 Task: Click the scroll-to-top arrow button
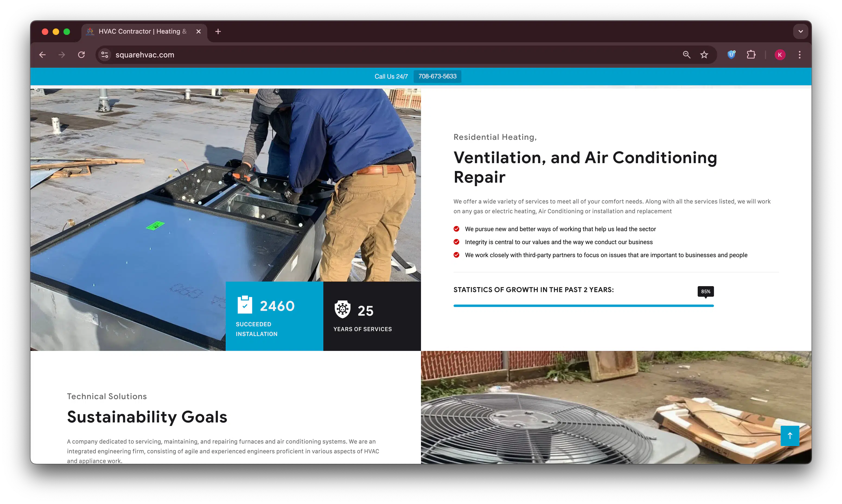point(790,436)
